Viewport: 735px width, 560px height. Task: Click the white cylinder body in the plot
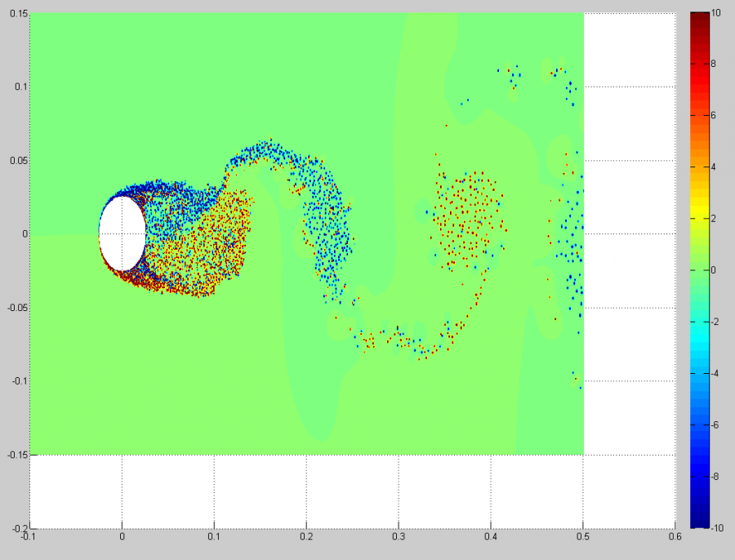[122, 233]
